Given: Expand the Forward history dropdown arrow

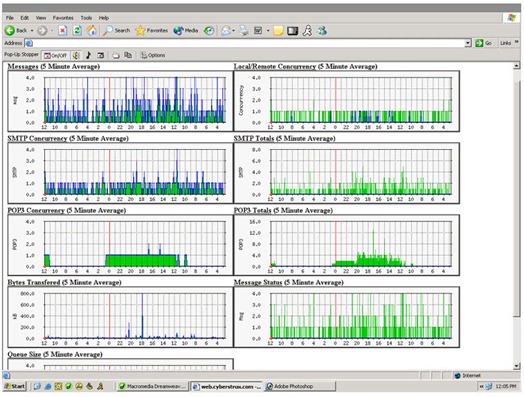Looking at the screenshot, I should [52, 31].
